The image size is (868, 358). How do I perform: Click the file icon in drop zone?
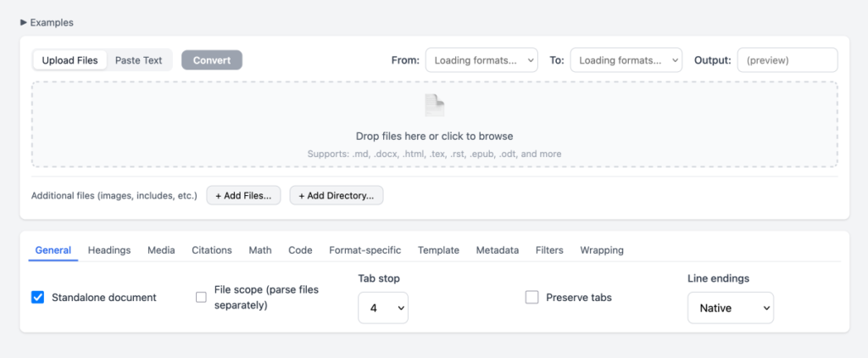click(434, 105)
